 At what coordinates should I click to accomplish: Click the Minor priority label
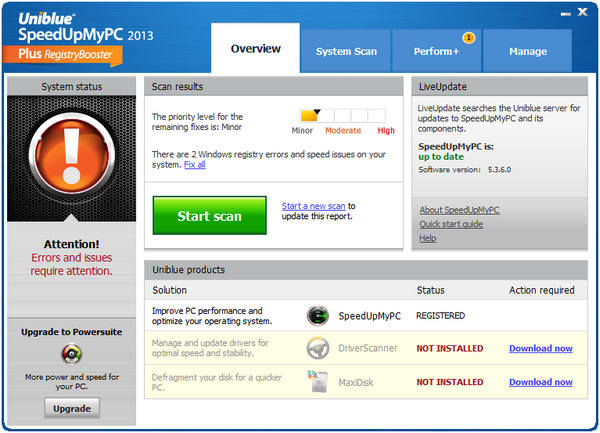[x=302, y=130]
